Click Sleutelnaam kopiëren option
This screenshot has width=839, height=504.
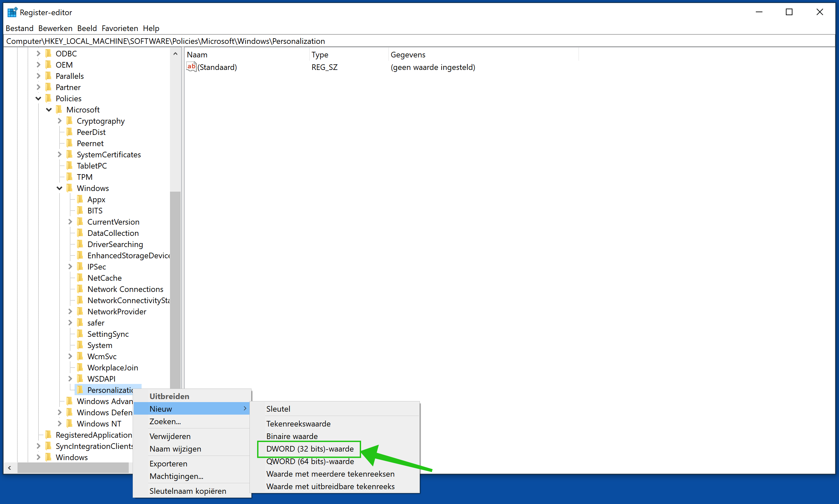(x=188, y=491)
